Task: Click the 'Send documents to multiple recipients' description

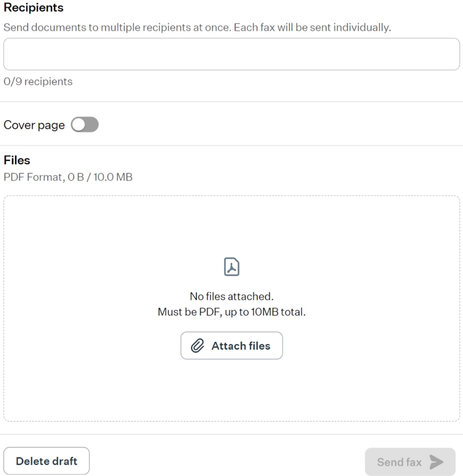Action: 197,27
